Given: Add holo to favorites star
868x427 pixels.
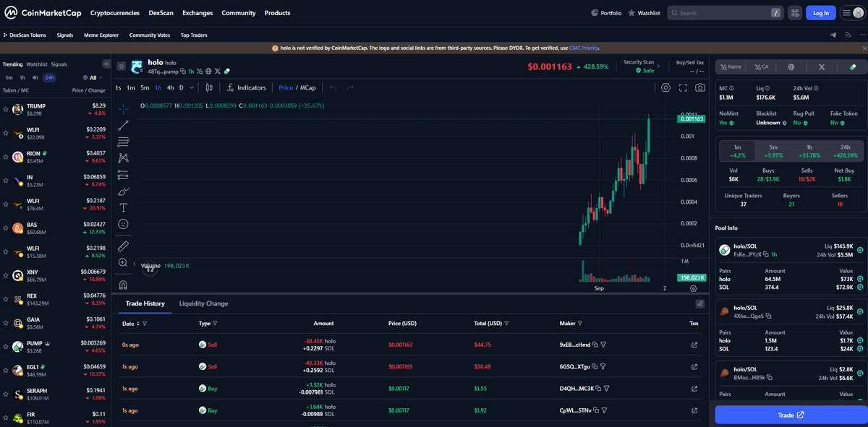Looking at the screenshot, I should pyautogui.click(x=121, y=66).
